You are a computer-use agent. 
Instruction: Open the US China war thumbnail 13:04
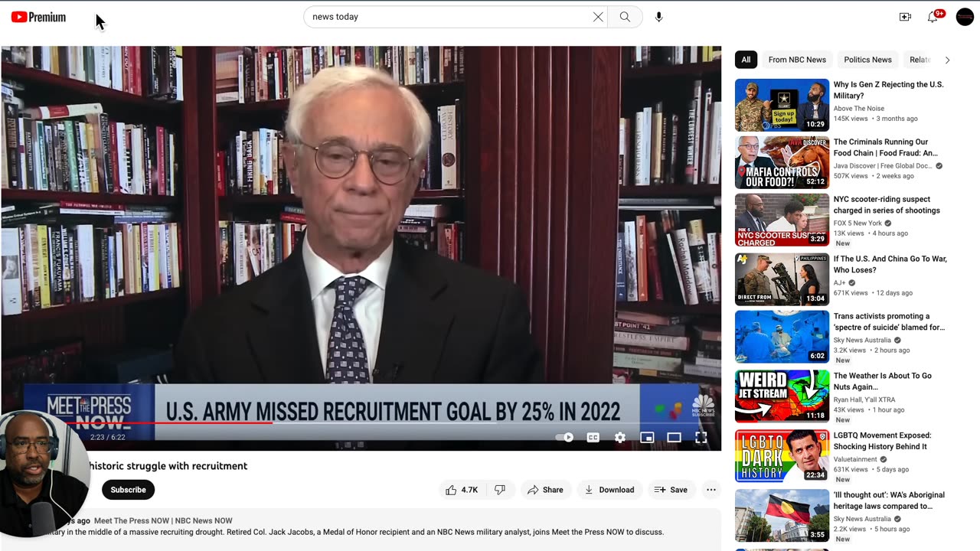[x=782, y=280]
